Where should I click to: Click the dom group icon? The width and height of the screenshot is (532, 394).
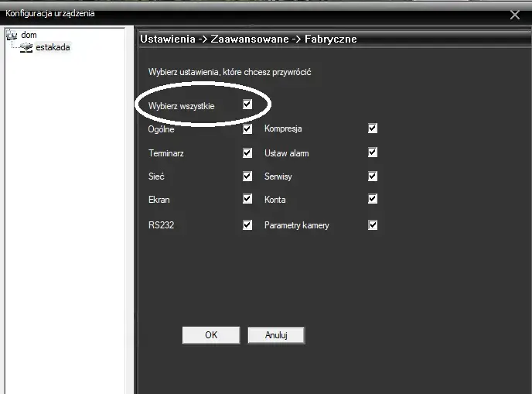point(12,35)
